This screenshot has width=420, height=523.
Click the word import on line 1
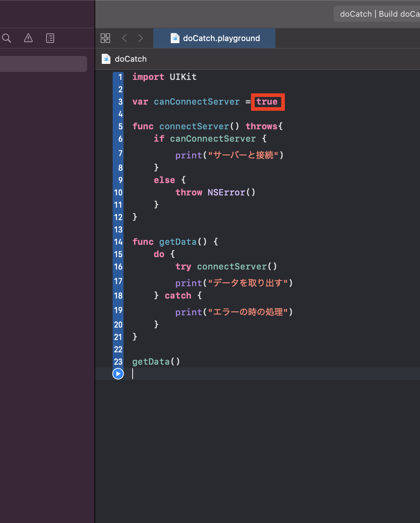coord(148,77)
